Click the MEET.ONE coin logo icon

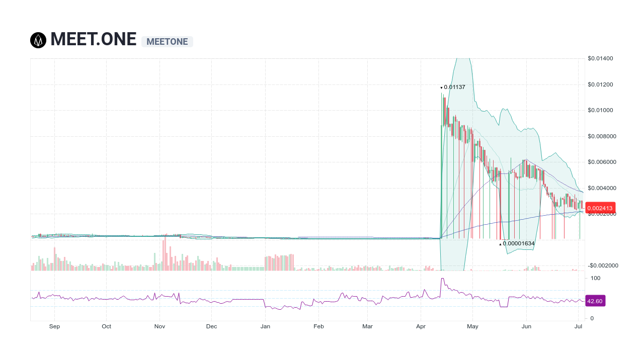(38, 40)
